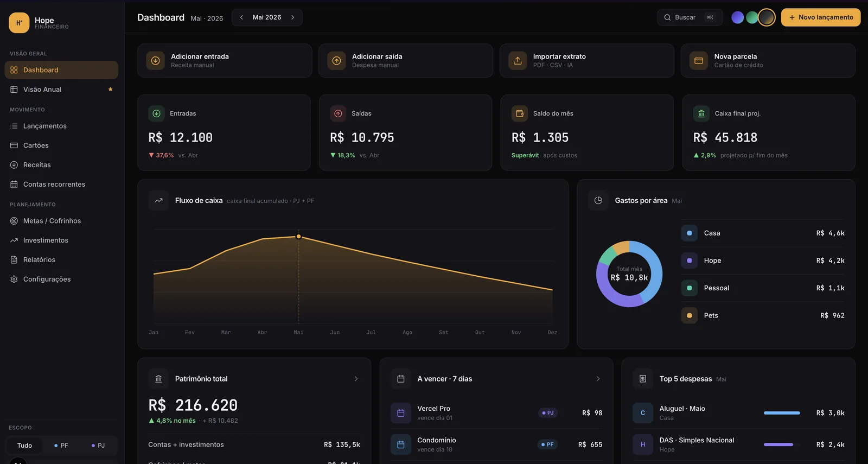Click the PJ tag on Vercel Pro
Screen dimensions: 868x464
click(548, 413)
